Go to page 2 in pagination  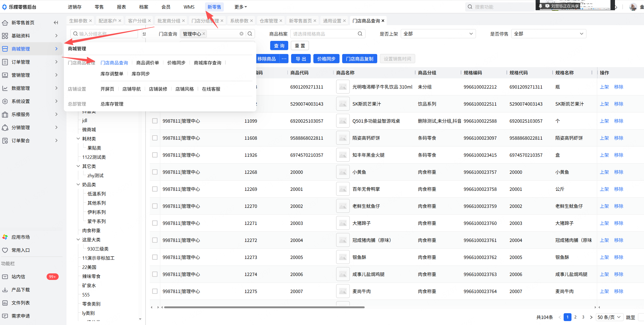pyautogui.click(x=575, y=317)
